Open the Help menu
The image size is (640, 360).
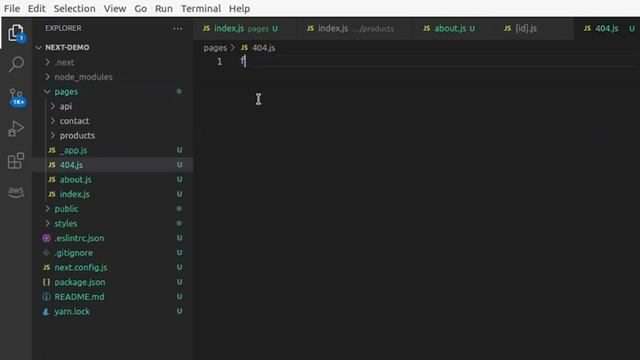239,9
